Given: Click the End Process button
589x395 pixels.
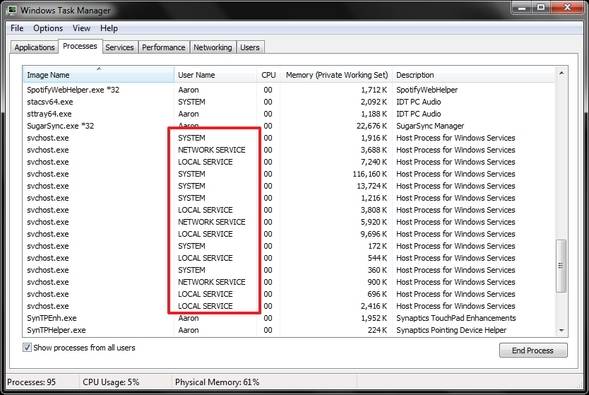Looking at the screenshot, I should pyautogui.click(x=533, y=350).
